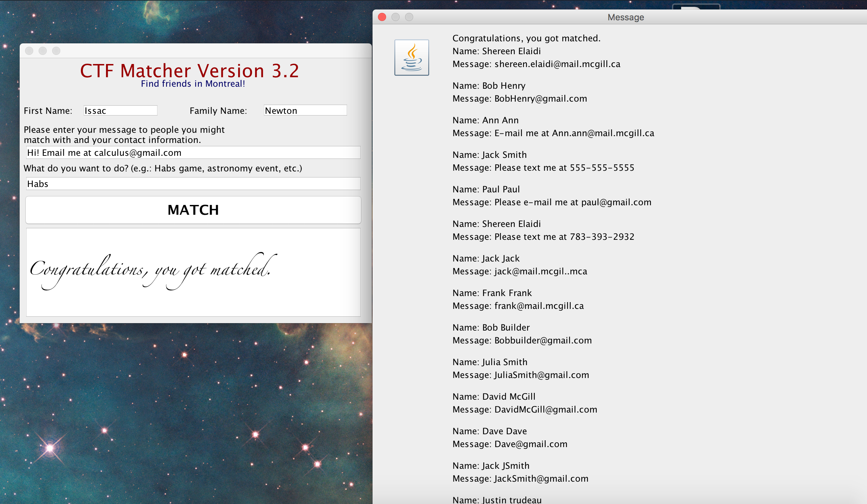Click the CTF Matcher window minimize button
Screen dimensions: 867x504
(x=43, y=51)
